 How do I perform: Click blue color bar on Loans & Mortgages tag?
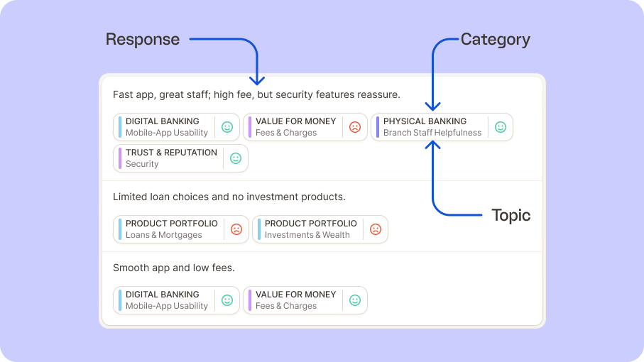click(120, 229)
